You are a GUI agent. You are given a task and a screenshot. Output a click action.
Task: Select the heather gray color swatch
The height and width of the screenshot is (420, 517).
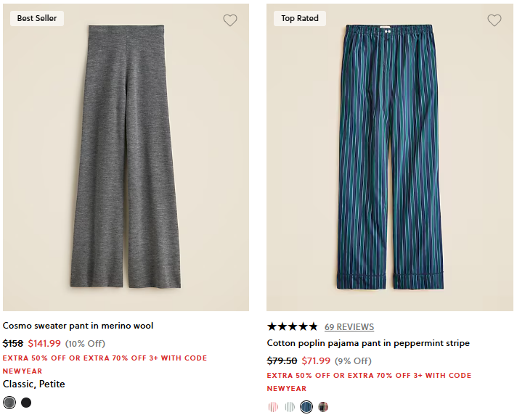click(x=9, y=403)
